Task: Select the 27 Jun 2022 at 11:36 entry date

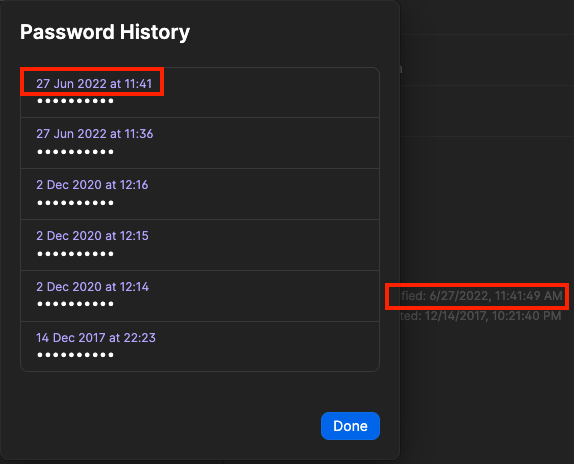Action: point(94,134)
